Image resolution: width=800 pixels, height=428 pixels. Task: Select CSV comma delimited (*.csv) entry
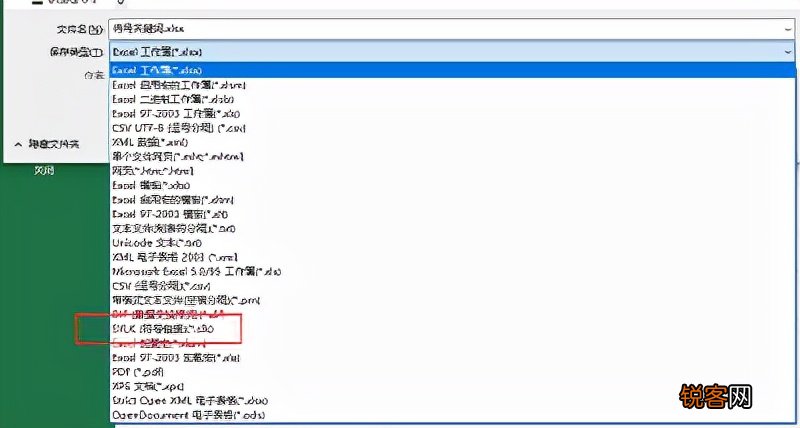click(x=453, y=286)
